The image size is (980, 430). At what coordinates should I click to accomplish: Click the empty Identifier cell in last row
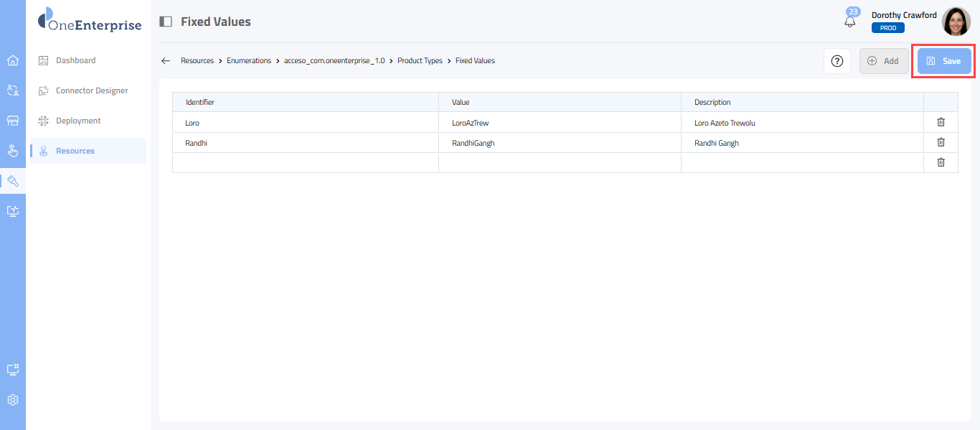[x=305, y=163]
